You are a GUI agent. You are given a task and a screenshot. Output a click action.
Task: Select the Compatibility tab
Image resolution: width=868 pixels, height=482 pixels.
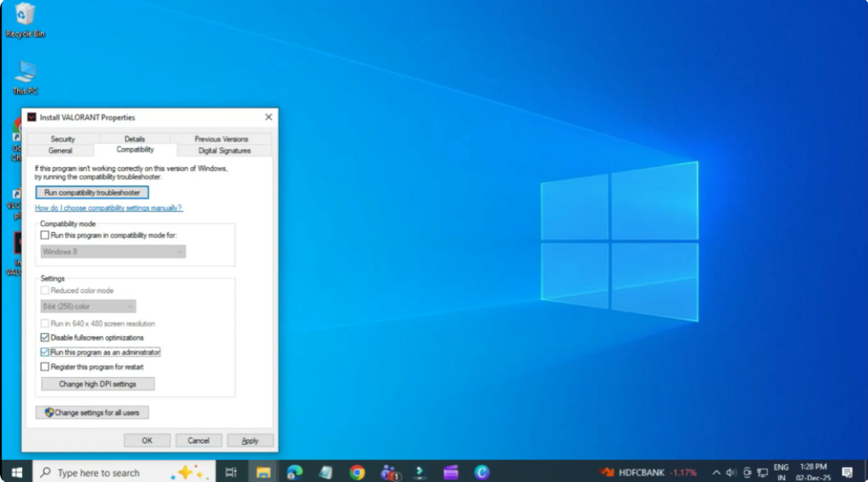(135, 150)
